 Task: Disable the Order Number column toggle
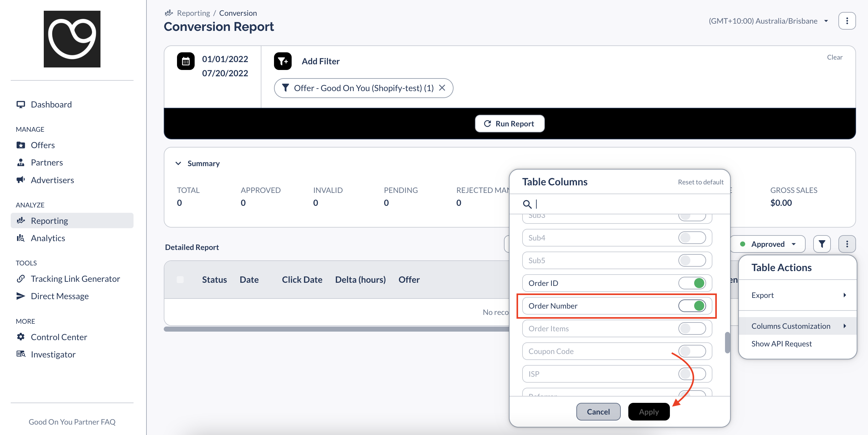[x=692, y=306]
